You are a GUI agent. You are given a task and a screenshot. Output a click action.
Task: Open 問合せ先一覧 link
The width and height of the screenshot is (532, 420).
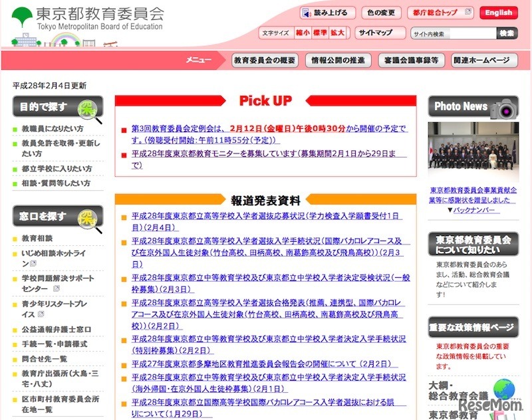coord(44,359)
